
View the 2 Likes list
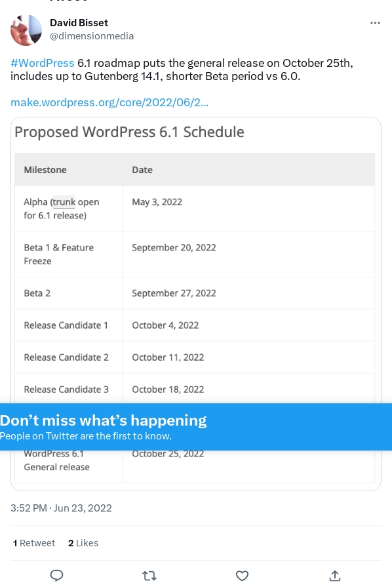coord(83,543)
